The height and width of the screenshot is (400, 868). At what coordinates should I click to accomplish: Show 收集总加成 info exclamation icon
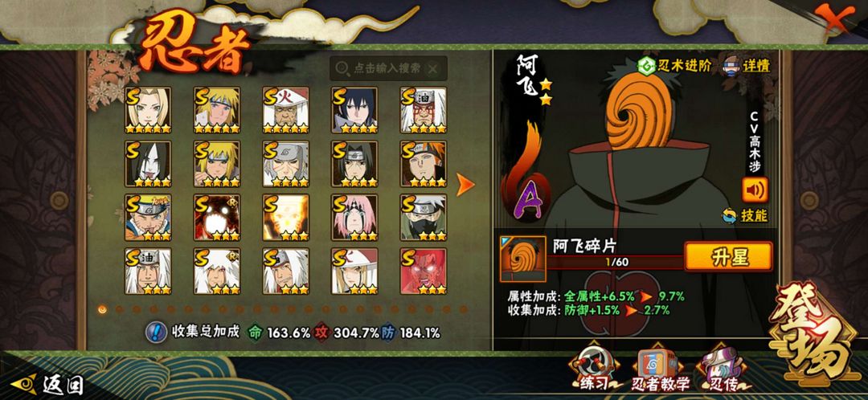click(x=156, y=333)
